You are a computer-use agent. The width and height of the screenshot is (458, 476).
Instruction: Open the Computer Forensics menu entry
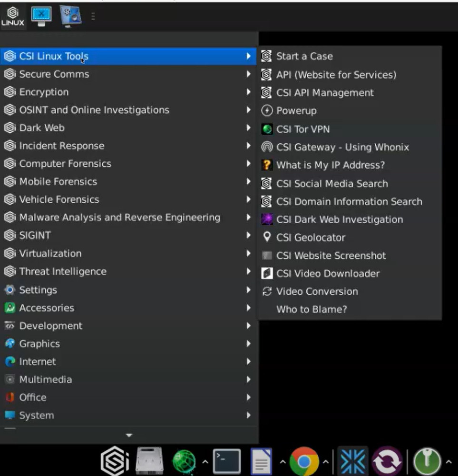pyautogui.click(x=65, y=163)
